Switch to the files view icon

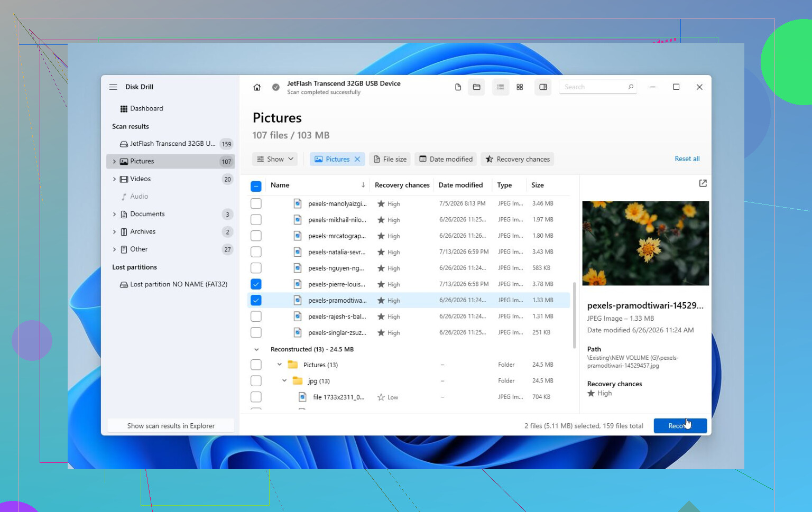pyautogui.click(x=458, y=87)
